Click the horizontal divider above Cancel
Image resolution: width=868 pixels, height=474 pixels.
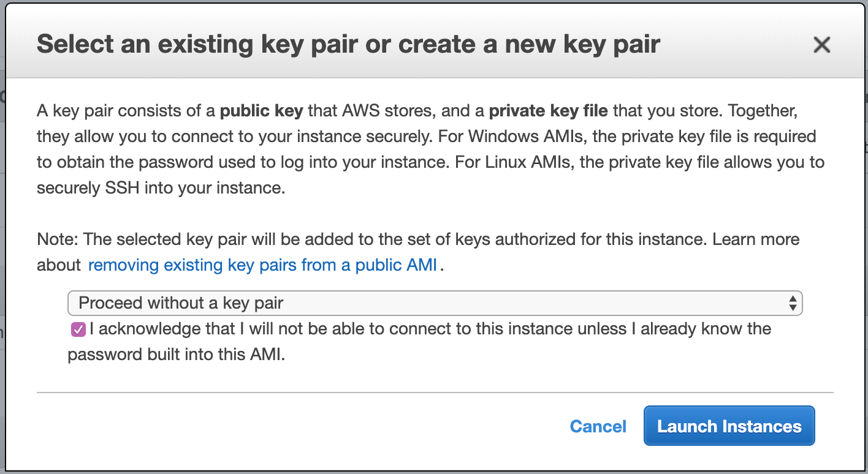[435, 392]
